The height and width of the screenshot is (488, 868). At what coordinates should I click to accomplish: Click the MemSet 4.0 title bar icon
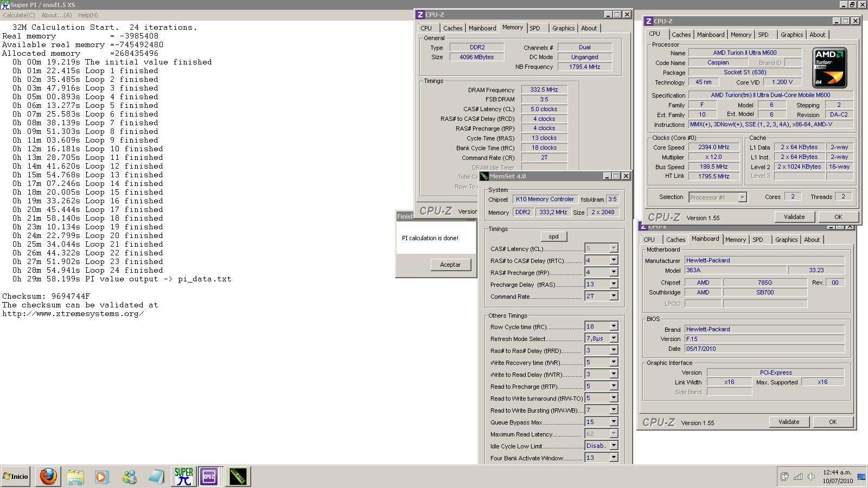(x=484, y=176)
